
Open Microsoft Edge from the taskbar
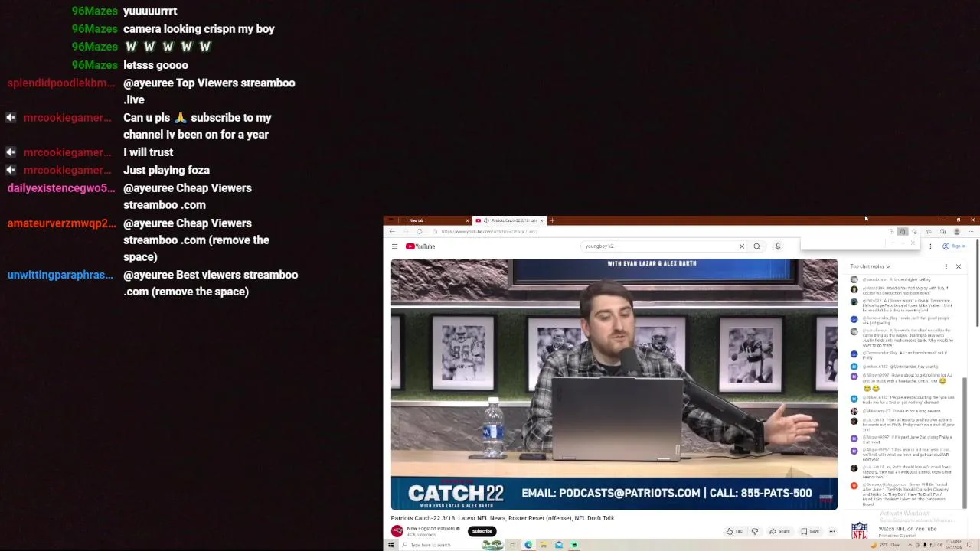pos(528,545)
